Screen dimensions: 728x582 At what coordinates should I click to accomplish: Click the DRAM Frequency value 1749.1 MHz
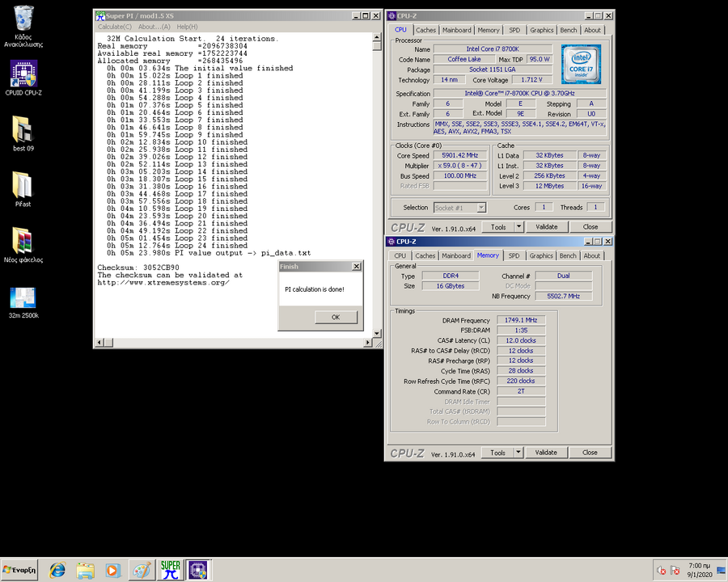[521, 320]
